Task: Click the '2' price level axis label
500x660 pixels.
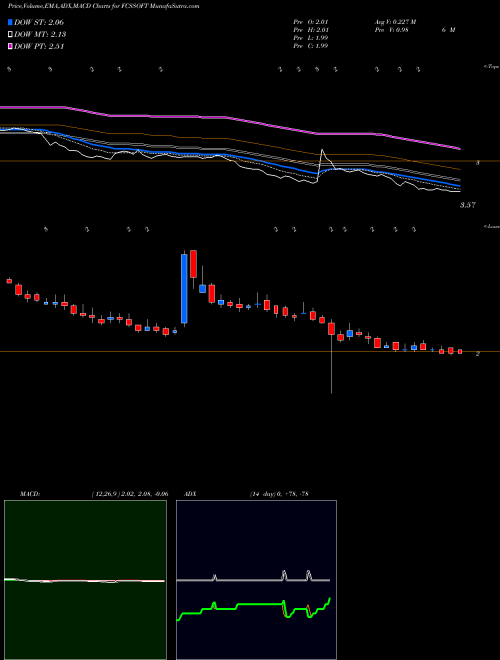Action: coord(477,354)
